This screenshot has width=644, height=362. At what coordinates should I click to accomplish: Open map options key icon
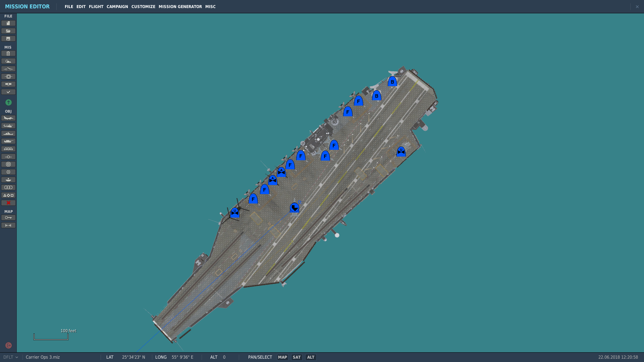point(8,218)
